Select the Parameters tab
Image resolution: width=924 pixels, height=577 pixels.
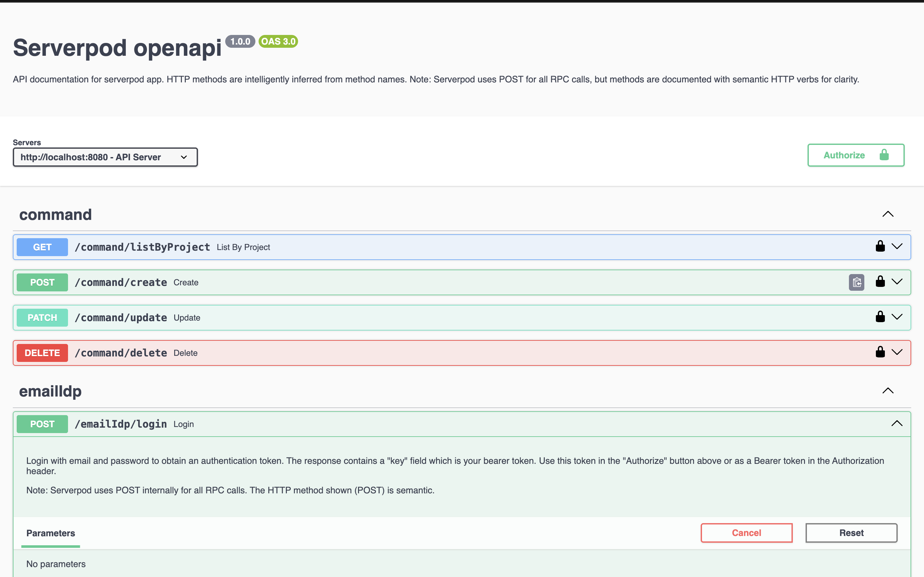(x=50, y=533)
